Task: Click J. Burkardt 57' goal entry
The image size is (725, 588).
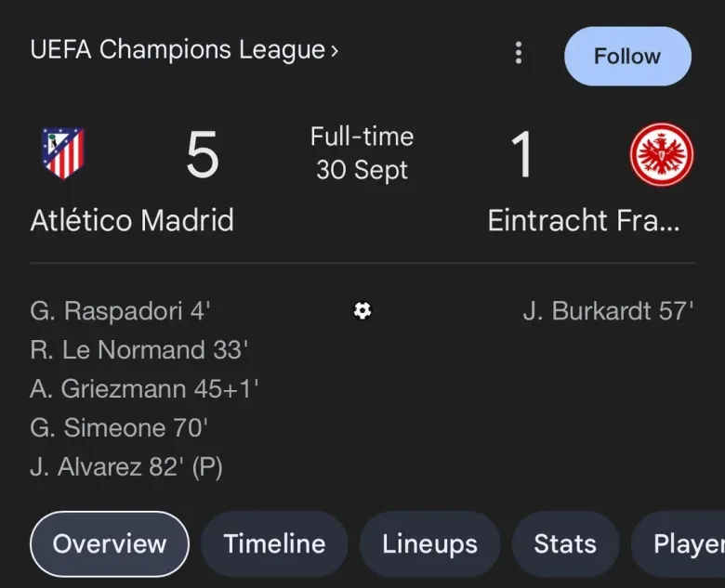Action: click(608, 311)
